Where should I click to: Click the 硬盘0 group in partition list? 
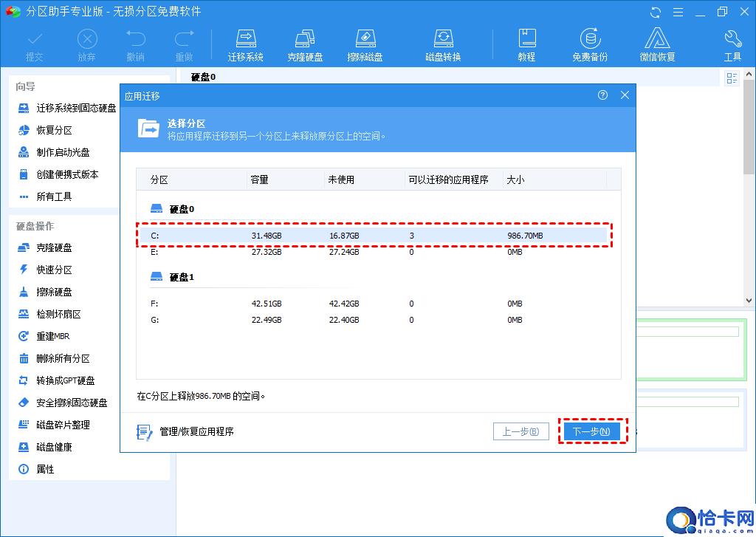173,209
